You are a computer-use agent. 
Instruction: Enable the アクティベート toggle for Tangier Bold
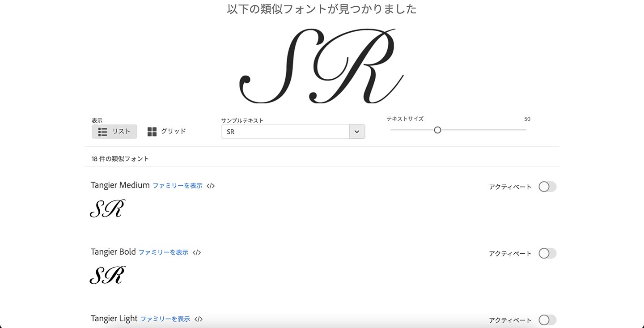tap(547, 253)
